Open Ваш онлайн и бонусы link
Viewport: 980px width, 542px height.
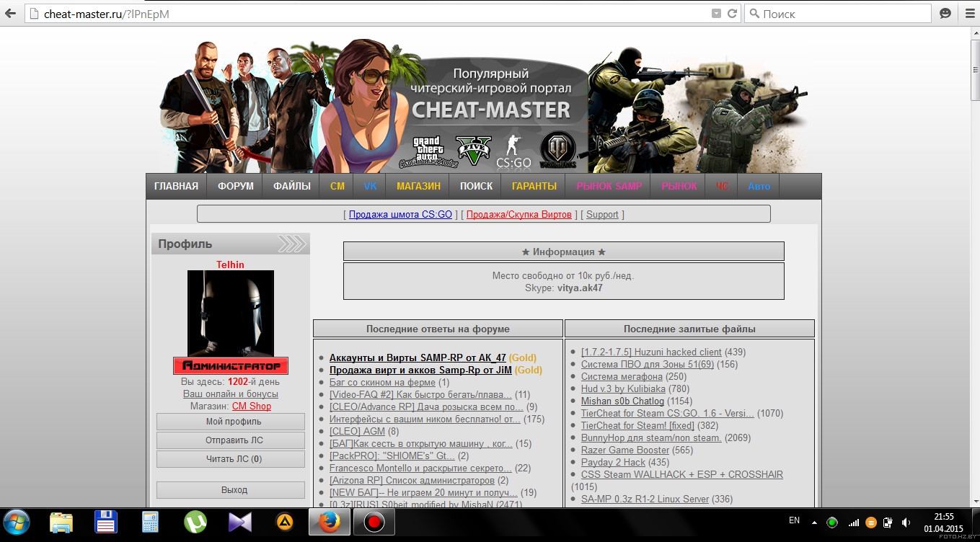tap(231, 394)
